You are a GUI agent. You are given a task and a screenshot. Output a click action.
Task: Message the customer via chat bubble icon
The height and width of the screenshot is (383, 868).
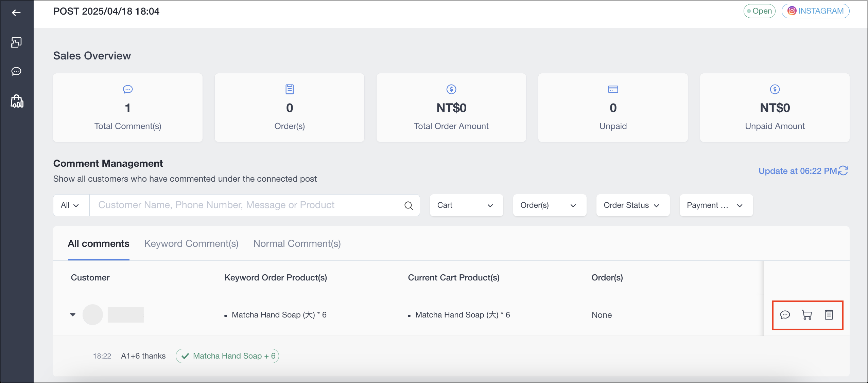point(785,315)
